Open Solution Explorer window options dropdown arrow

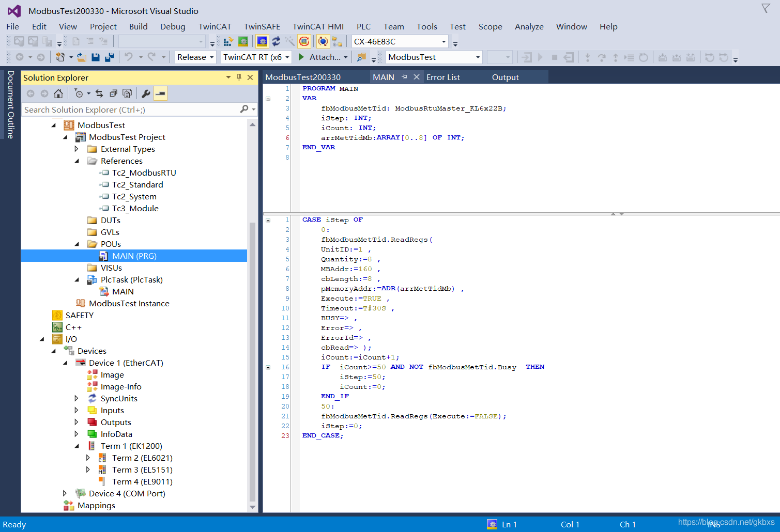click(228, 77)
